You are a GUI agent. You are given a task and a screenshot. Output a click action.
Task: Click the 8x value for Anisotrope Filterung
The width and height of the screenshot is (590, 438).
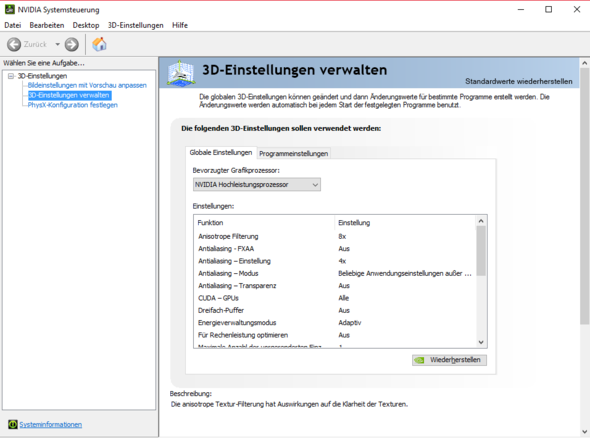pyautogui.click(x=342, y=236)
